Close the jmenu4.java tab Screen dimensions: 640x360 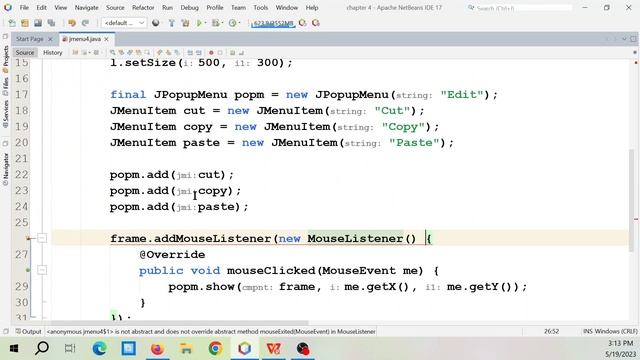[106, 39]
